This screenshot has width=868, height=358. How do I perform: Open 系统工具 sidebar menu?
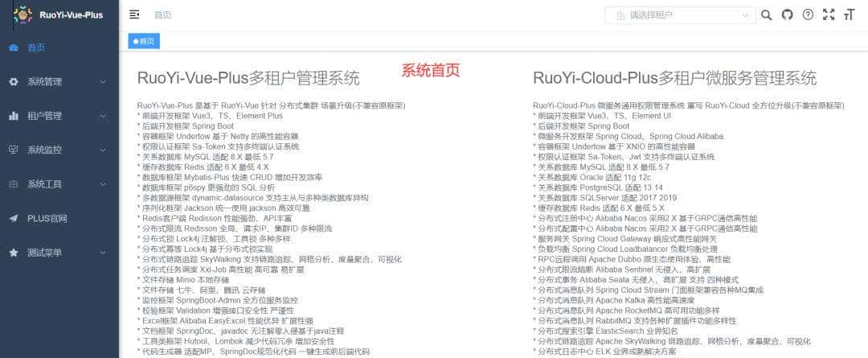click(x=59, y=184)
